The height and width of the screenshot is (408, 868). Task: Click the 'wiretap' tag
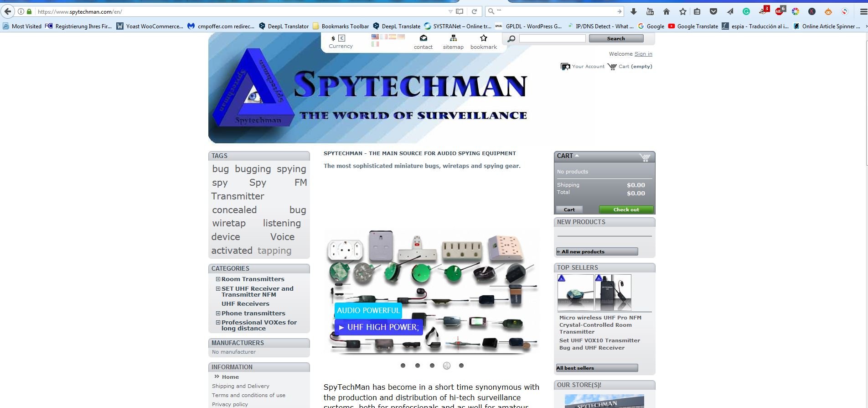coord(229,223)
